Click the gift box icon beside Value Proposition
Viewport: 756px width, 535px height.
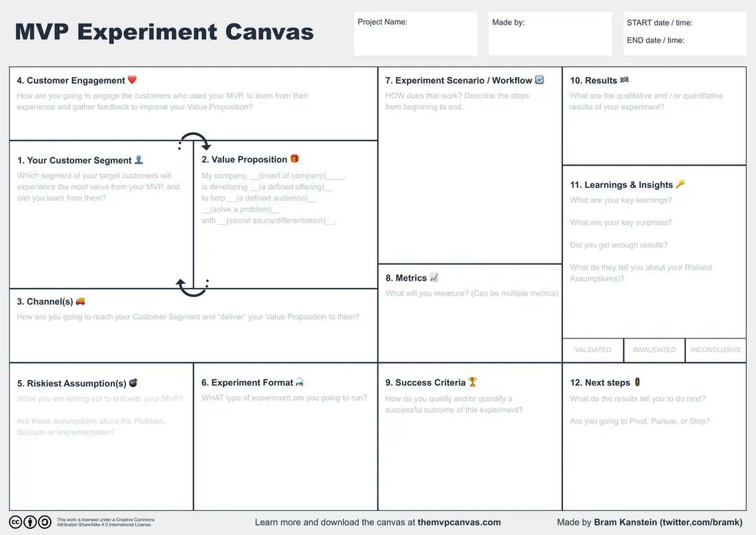pyautogui.click(x=295, y=159)
